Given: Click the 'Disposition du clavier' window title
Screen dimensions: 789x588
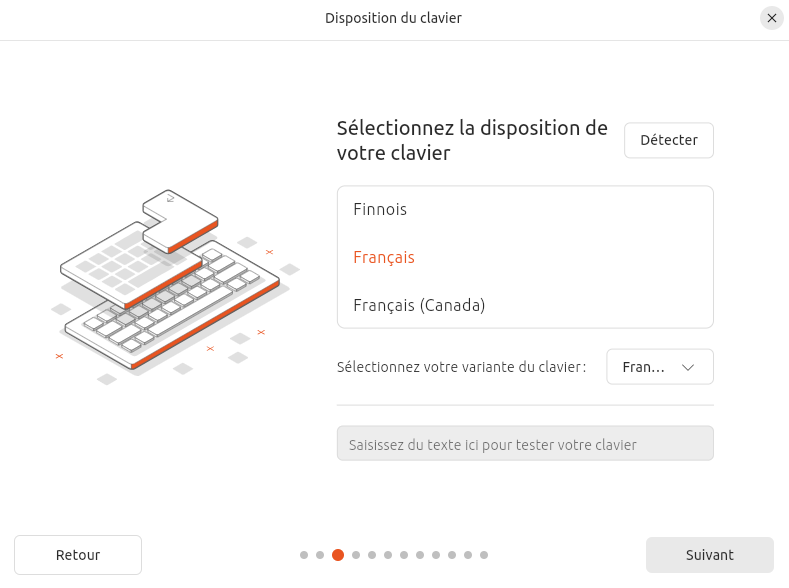Looking at the screenshot, I should pyautogui.click(x=393, y=18).
